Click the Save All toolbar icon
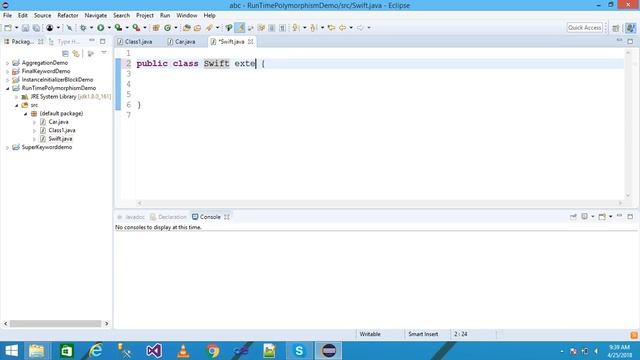This screenshot has height=360, width=640. [36, 28]
